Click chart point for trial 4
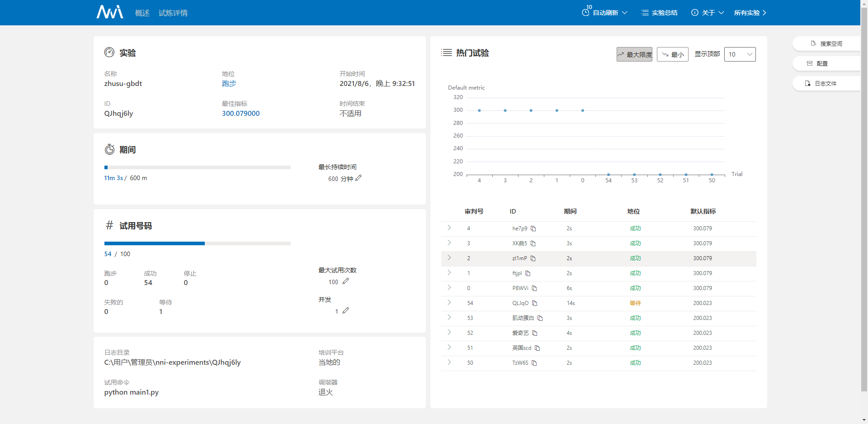The width and height of the screenshot is (868, 424). point(479,110)
